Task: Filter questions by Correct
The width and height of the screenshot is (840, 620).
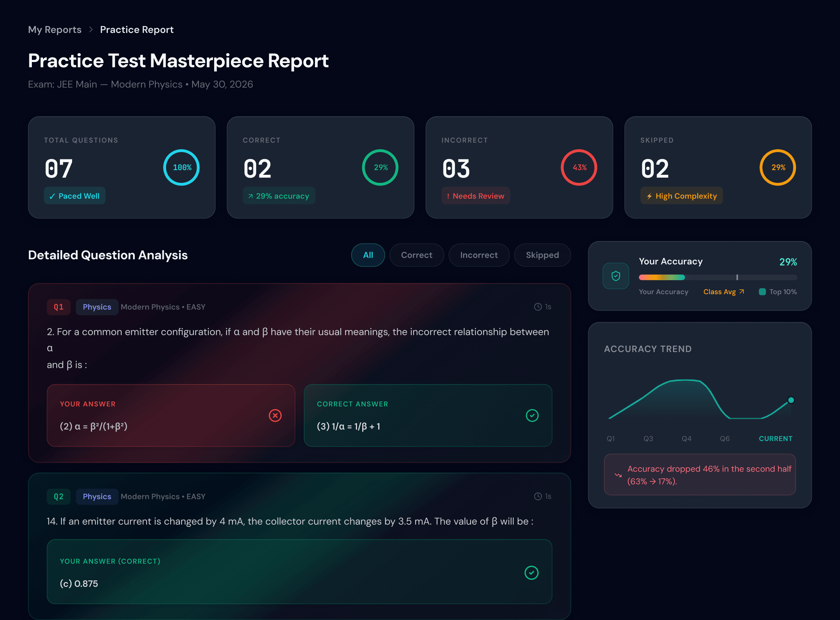Action: 416,255
